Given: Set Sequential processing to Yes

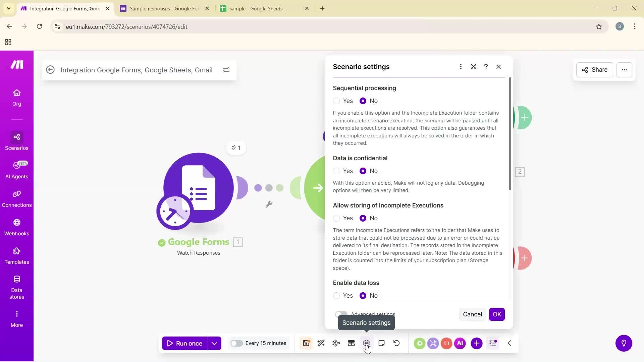Looking at the screenshot, I should (x=337, y=101).
